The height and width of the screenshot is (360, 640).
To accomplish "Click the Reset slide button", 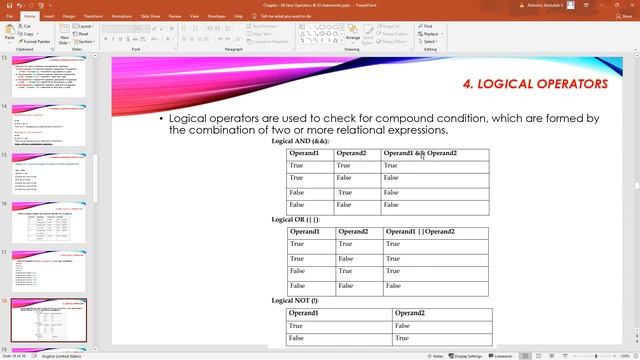I will click(81, 34).
